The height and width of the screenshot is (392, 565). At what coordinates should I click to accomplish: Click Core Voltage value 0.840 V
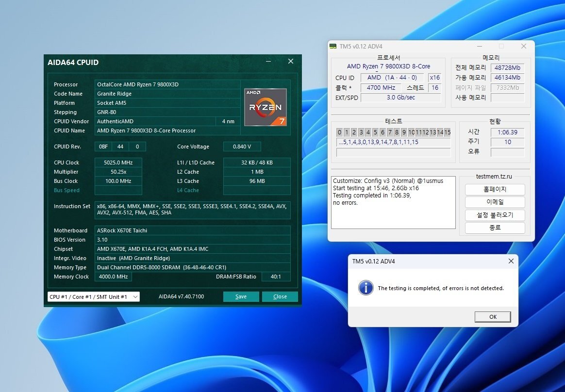point(242,147)
